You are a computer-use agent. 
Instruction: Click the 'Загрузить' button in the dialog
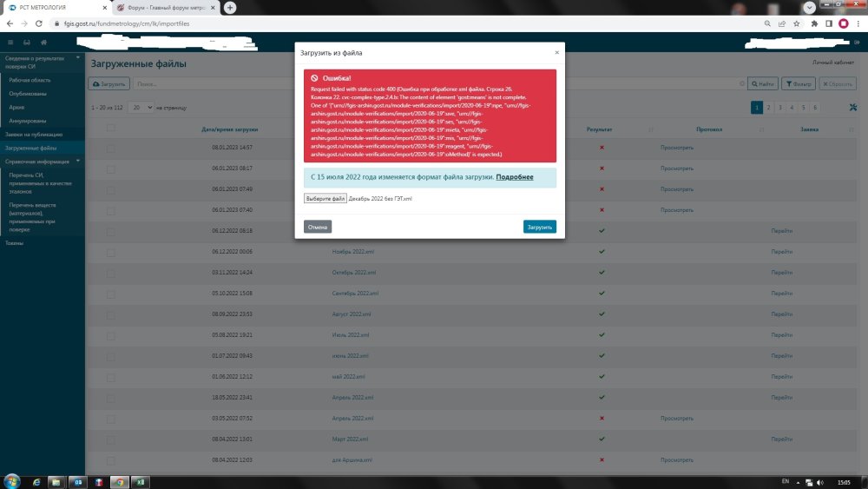coord(539,227)
